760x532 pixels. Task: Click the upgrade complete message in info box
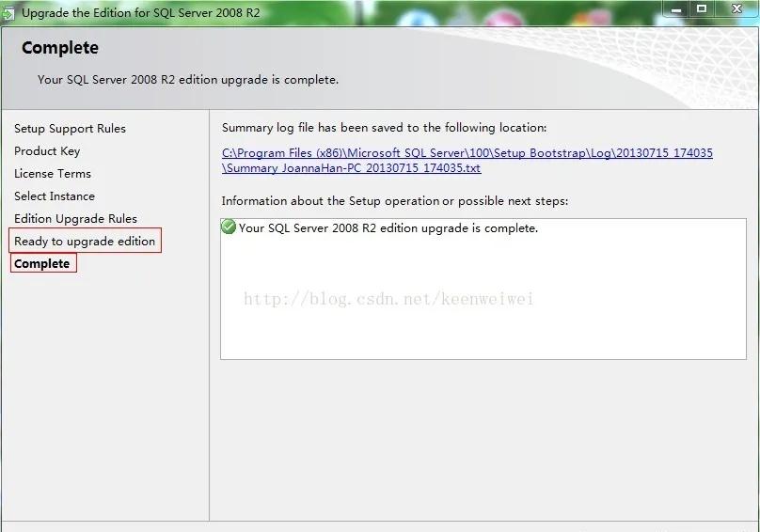(388, 228)
